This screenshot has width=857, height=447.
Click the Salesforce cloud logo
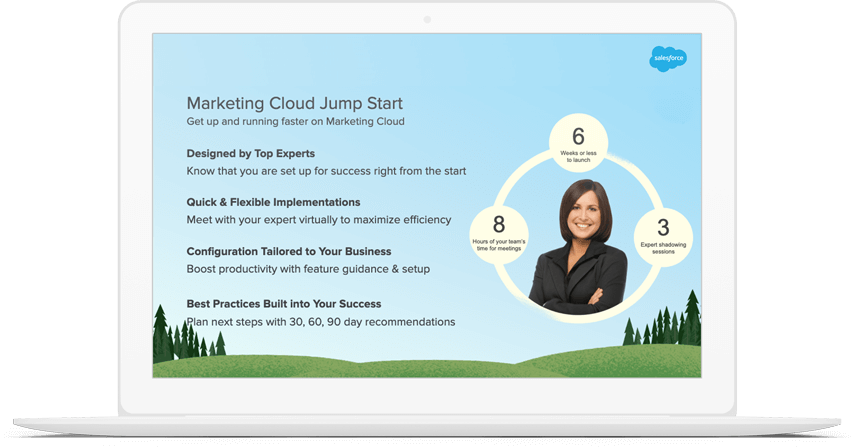(668, 58)
